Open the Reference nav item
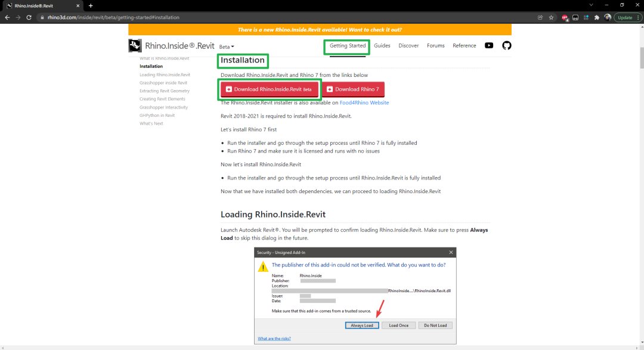The width and height of the screenshot is (644, 350). click(464, 45)
